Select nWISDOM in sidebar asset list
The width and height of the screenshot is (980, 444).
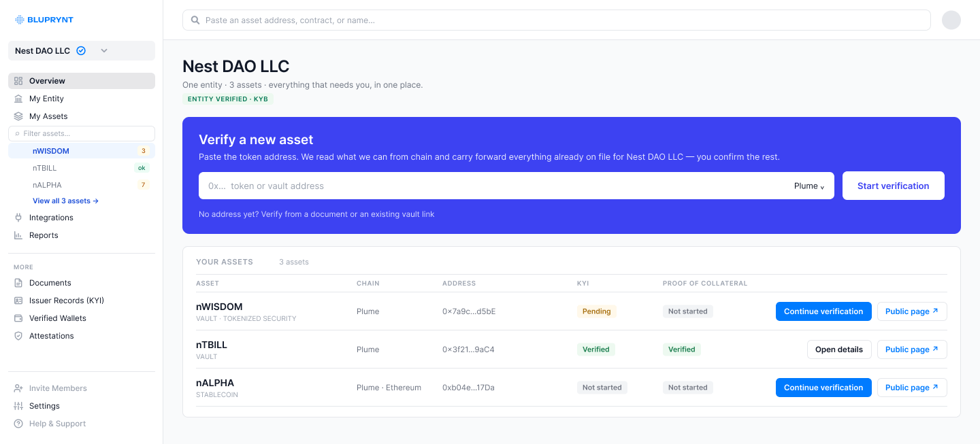coord(82,151)
